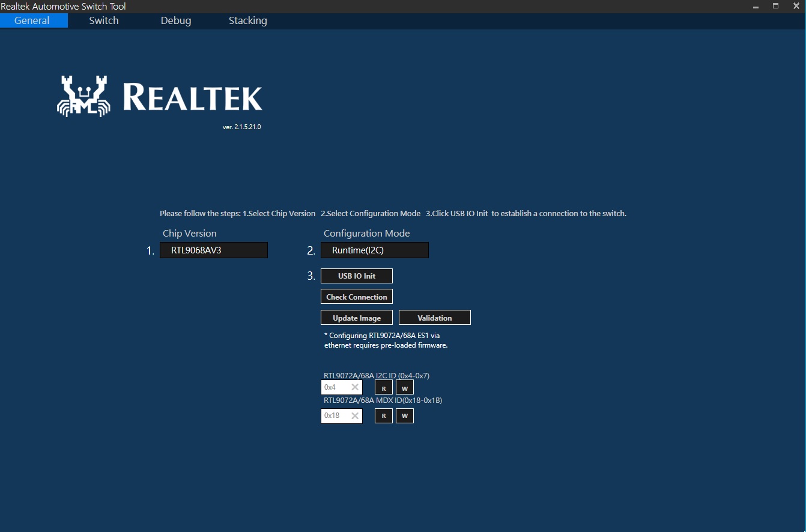Click the R button for MDX ID
Image resolution: width=806 pixels, height=532 pixels.
coord(384,416)
